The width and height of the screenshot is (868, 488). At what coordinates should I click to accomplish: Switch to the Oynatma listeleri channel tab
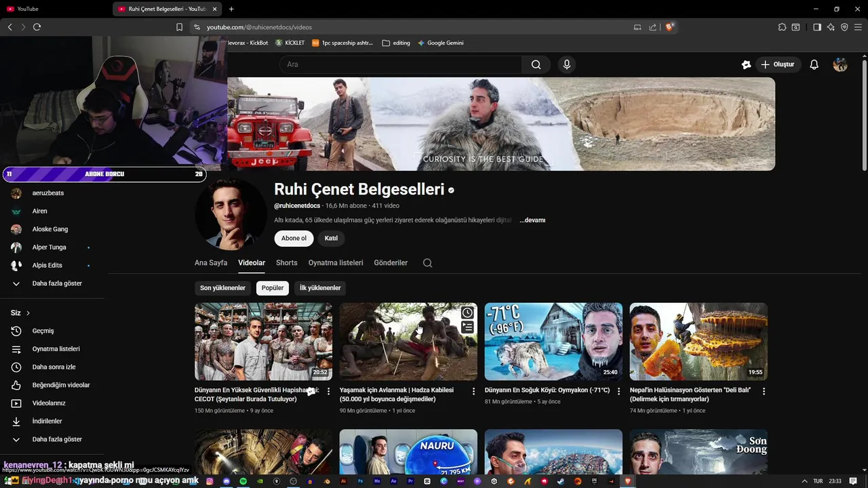[x=336, y=263]
